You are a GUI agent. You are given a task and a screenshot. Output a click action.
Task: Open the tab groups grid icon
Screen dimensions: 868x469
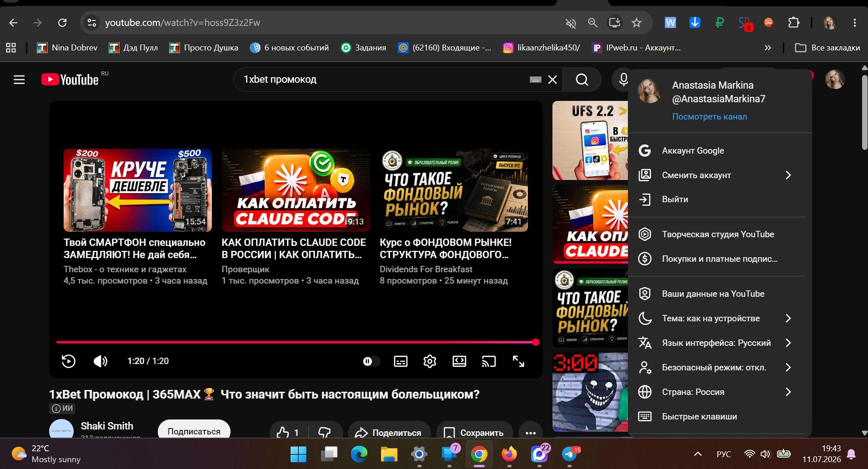pos(11,48)
